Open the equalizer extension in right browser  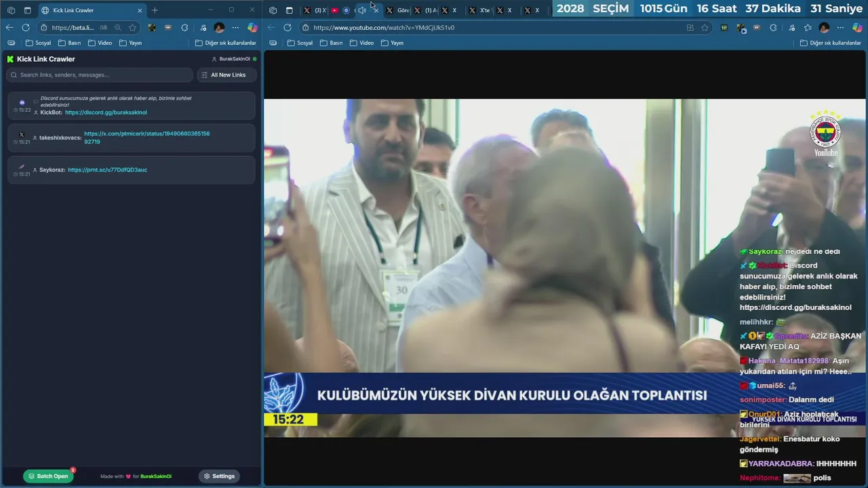(x=724, y=28)
